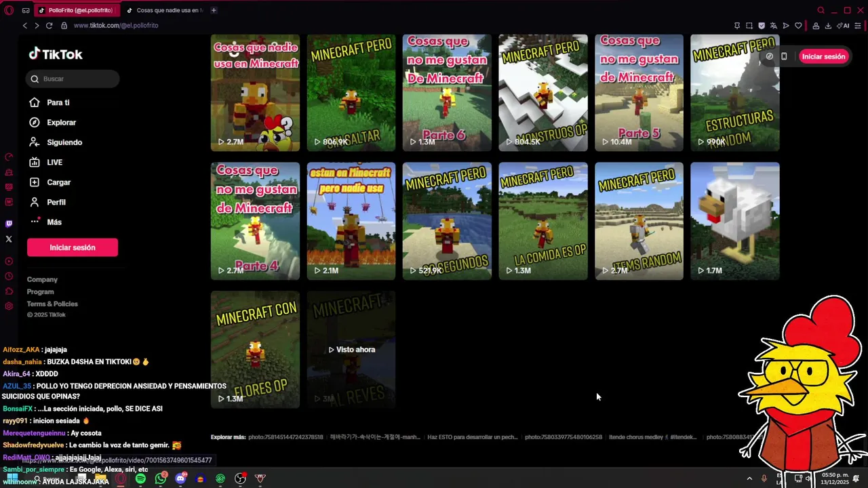The width and height of the screenshot is (868, 488).
Task: Open Minecraft pero saltar video 806.9K
Action: 351,93
